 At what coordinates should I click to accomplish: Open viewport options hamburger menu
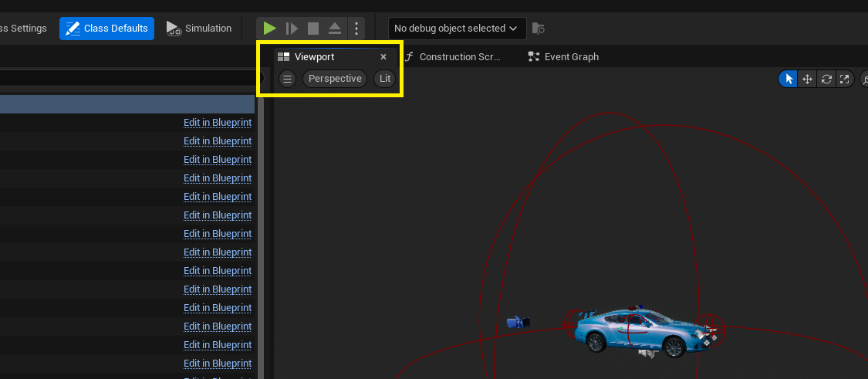tap(287, 79)
